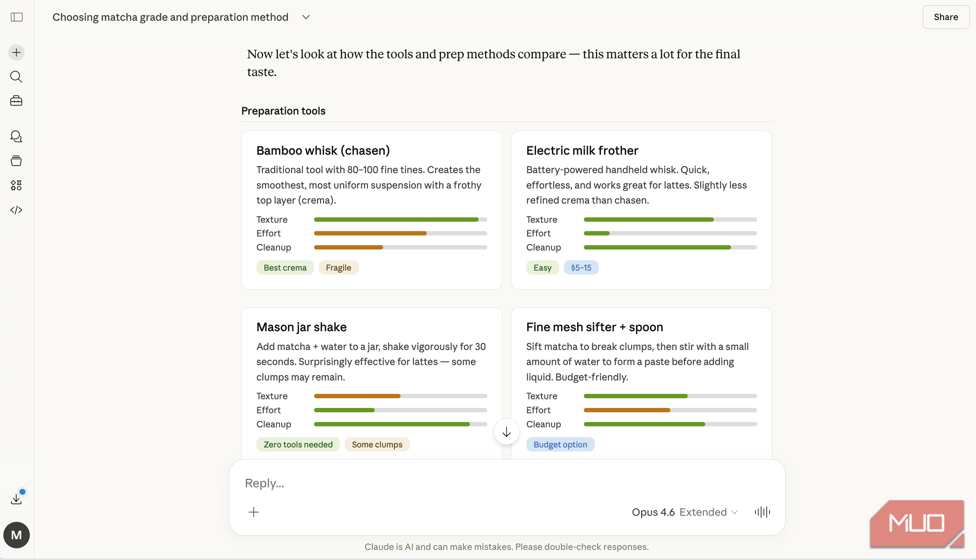Open the Projects stack icon
The image size is (976, 560).
coord(16,161)
